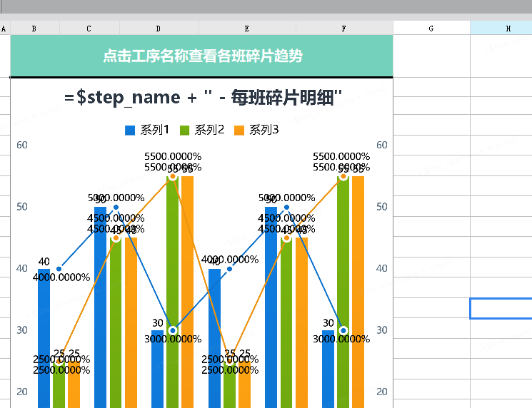The image size is (532, 408).
Task: Select column F header
Action: [344, 28]
